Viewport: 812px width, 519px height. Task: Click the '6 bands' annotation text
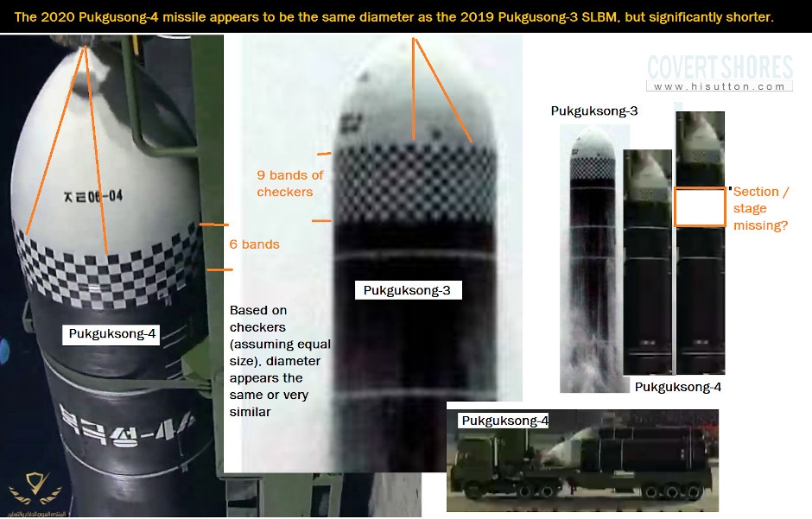click(x=254, y=244)
